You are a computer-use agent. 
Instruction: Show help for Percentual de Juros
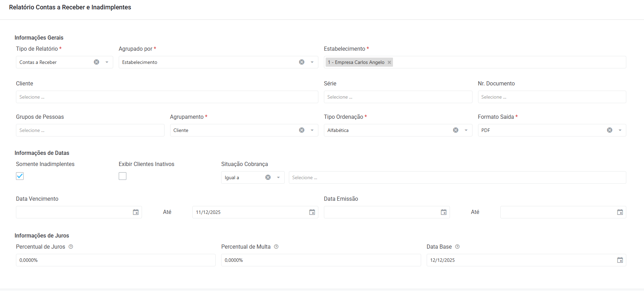tap(71, 247)
